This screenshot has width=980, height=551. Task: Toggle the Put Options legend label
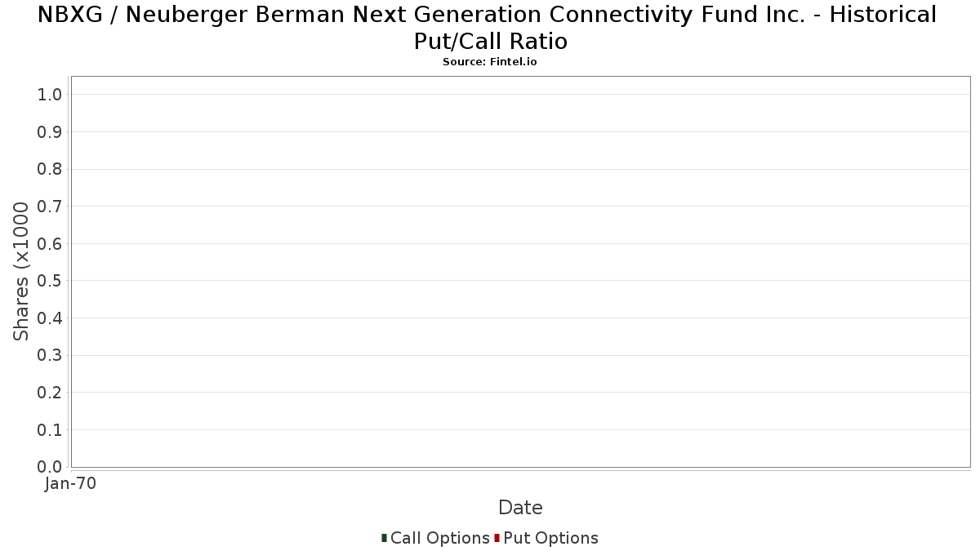[551, 538]
